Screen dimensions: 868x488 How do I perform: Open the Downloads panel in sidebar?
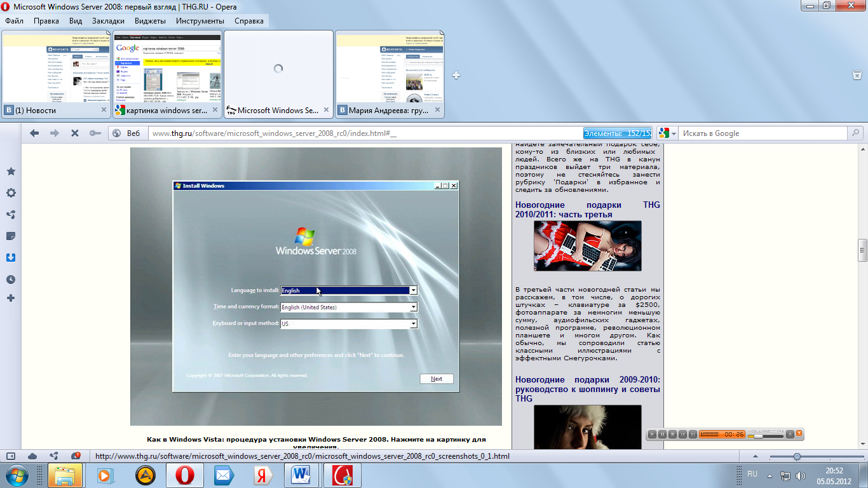click(x=11, y=257)
